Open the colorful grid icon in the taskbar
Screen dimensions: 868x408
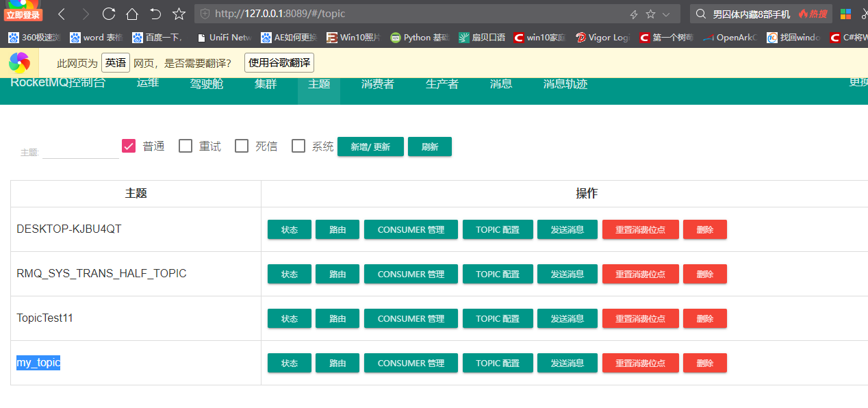844,13
